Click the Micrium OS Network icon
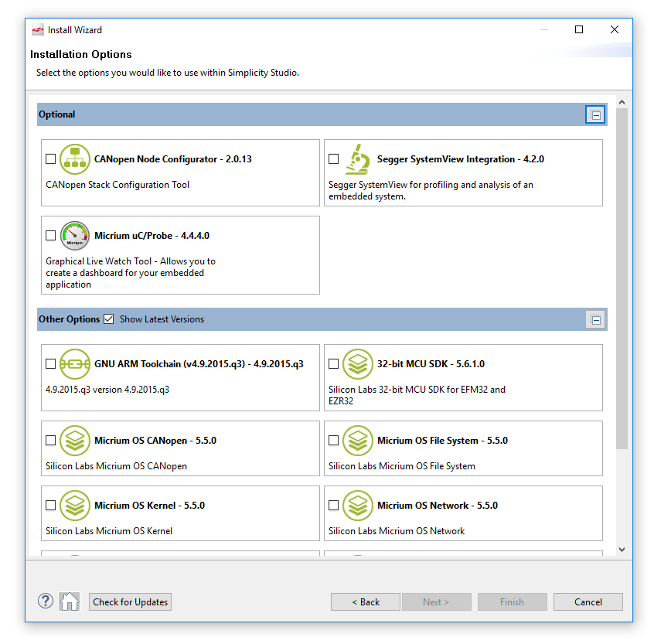The image size is (654, 644). 357,506
